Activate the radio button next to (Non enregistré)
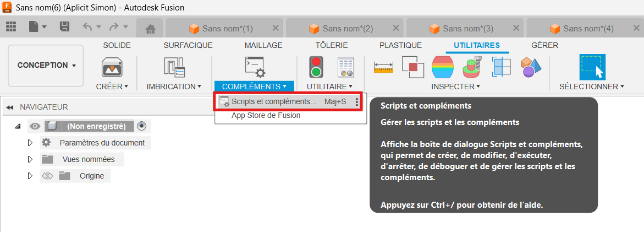Image resolution: width=644 pixels, height=232 pixels. click(142, 126)
